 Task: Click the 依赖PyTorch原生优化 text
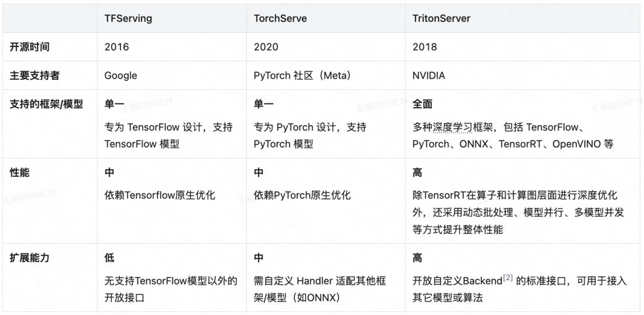[x=302, y=195]
